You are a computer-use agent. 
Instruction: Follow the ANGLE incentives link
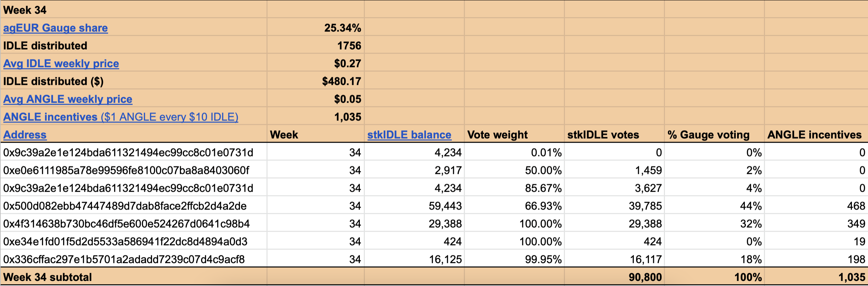point(120,117)
